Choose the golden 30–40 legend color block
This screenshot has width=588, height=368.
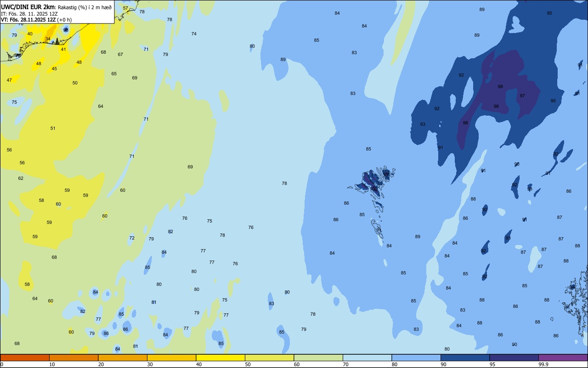171,357
